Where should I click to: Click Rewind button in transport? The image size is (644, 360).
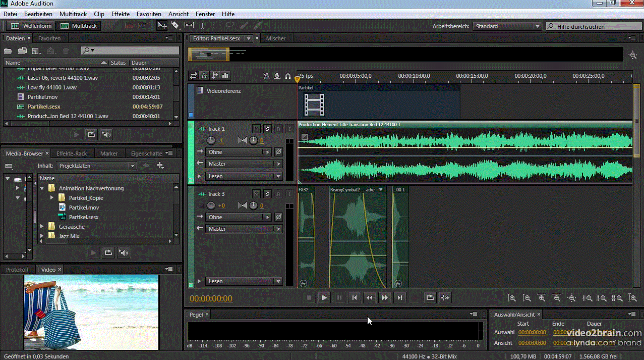370,298
